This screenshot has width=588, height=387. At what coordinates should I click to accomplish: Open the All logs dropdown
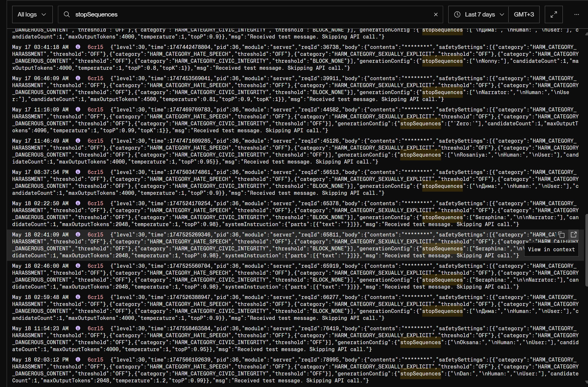(32, 14)
